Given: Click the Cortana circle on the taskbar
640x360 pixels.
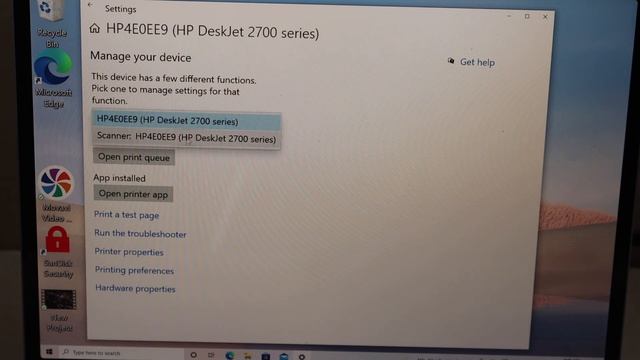Looking at the screenshot, I should point(193,355).
